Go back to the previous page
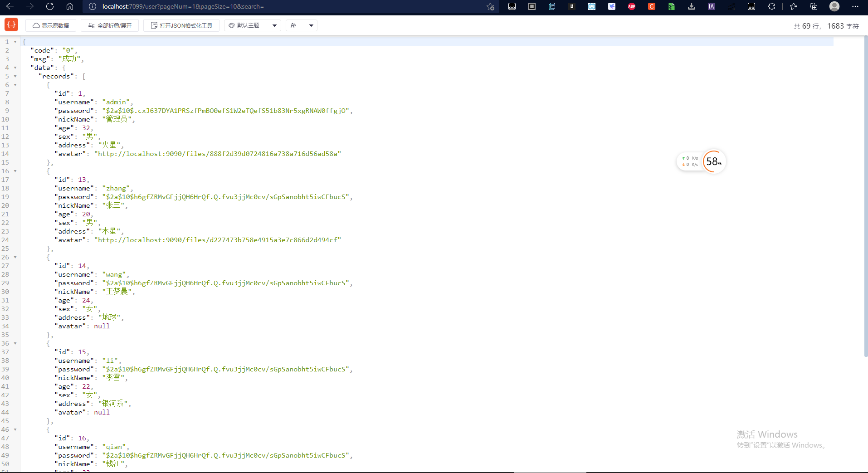 point(10,6)
